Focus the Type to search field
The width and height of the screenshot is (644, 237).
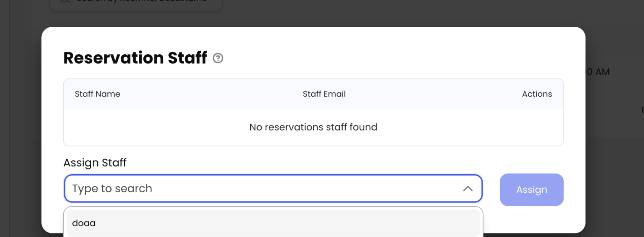(x=261, y=188)
